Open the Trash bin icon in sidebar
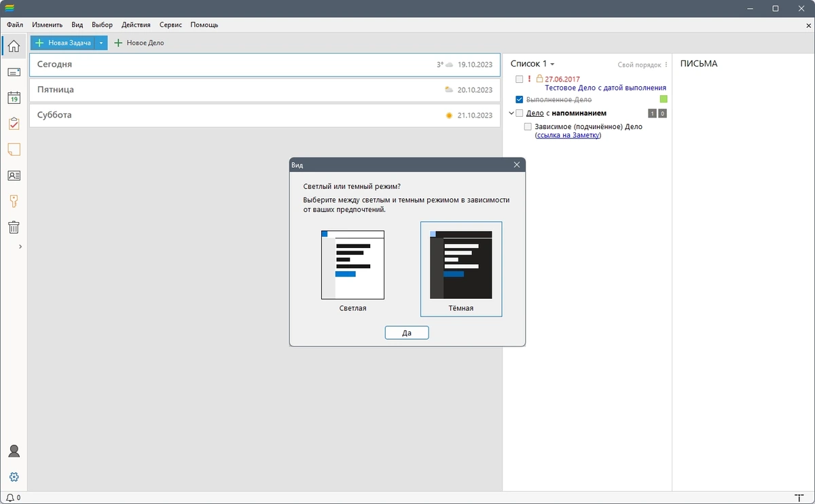Viewport: 815px width, 504px height. pyautogui.click(x=14, y=227)
